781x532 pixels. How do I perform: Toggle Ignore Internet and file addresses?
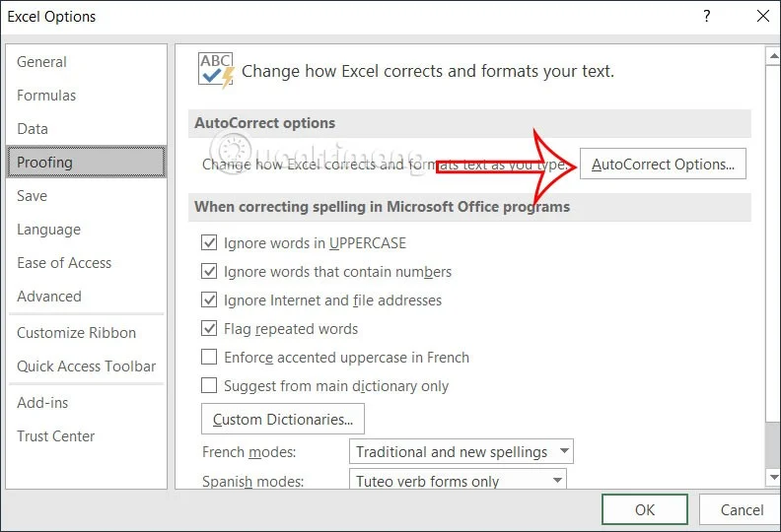[209, 300]
